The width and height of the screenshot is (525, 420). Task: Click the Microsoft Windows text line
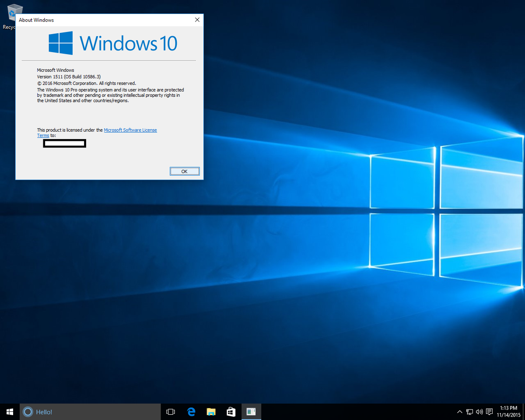pos(56,70)
